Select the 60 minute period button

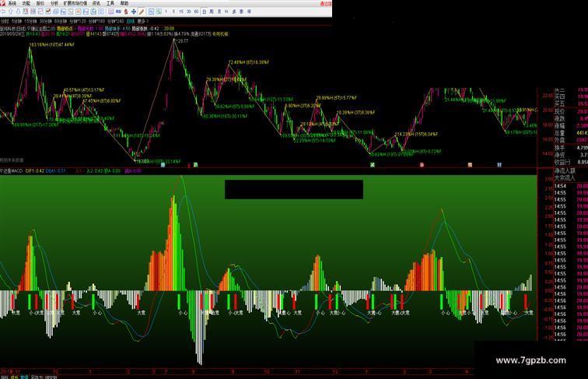(196, 12)
